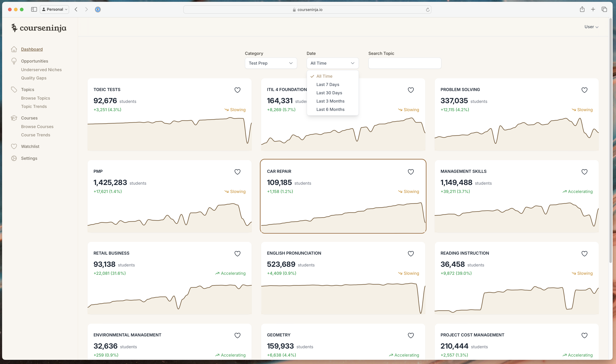Screen dimensions: 616x364
Task: Select Last 3 Months option
Action: tap(332, 101)
